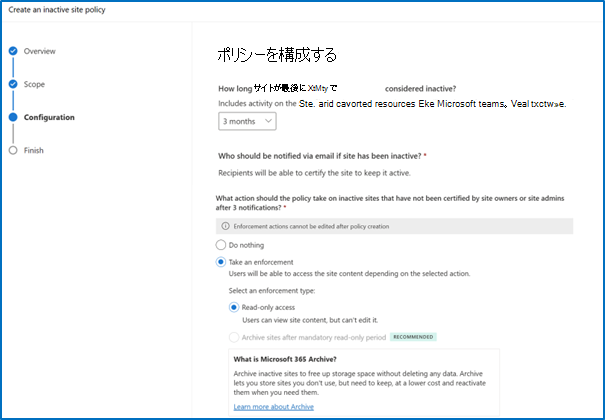The image size is (605, 420).
Task: Click the Configuration step circle icon
Action: 13,117
